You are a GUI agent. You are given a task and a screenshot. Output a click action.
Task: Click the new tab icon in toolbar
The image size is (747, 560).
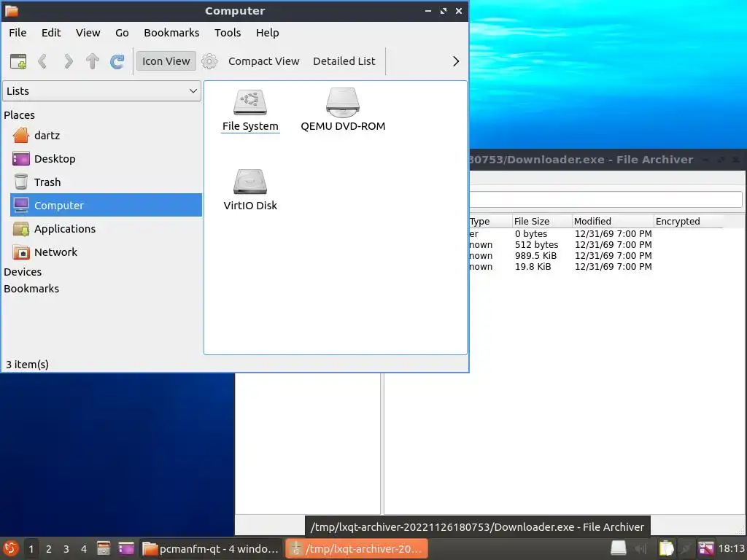coord(18,61)
